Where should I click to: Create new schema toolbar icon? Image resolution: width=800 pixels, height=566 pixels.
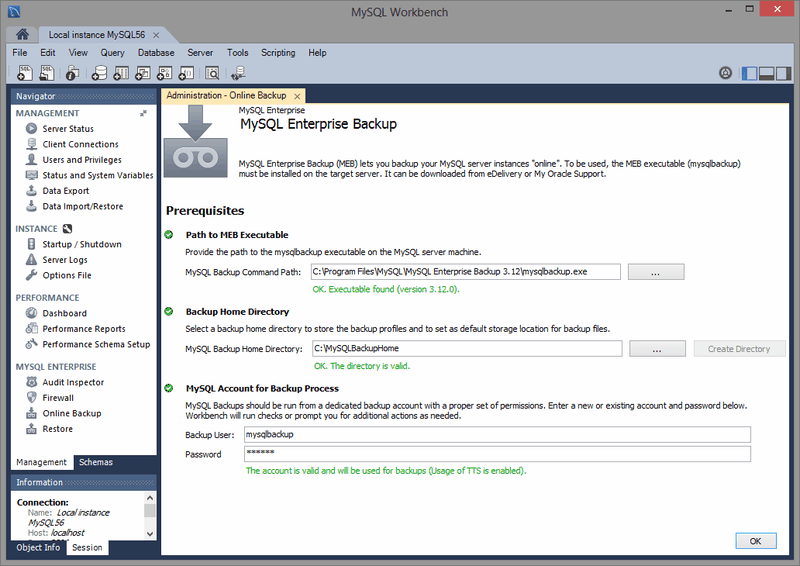pyautogui.click(x=99, y=73)
